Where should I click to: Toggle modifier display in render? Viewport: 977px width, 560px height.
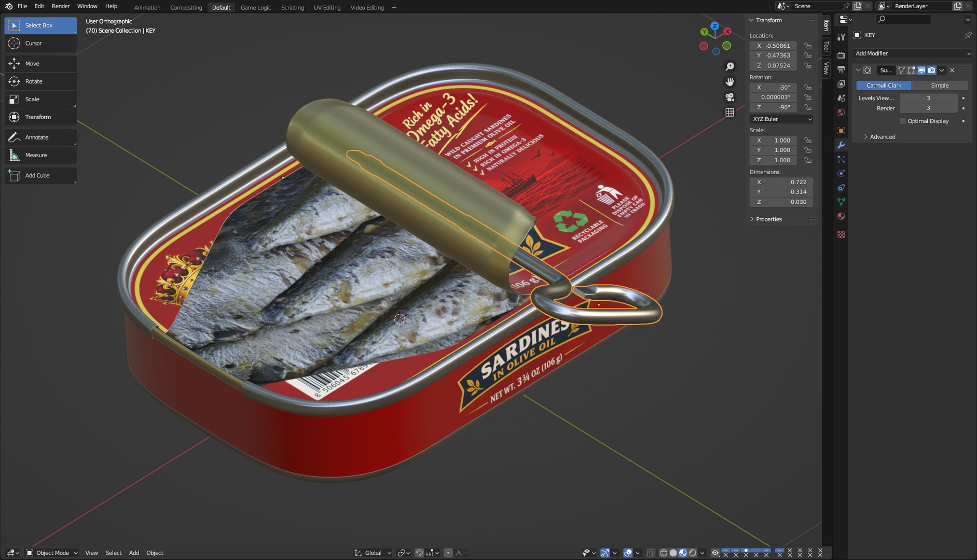931,70
